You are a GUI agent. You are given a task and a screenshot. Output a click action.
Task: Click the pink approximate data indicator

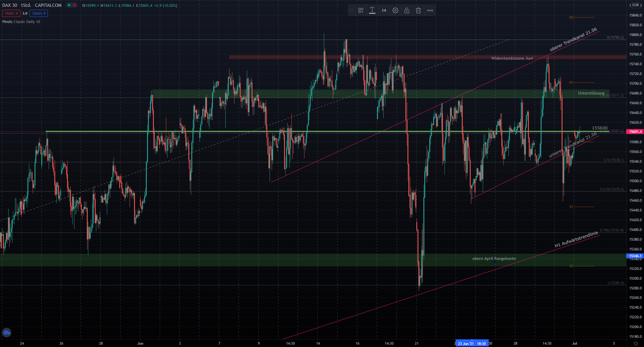coord(74,5)
